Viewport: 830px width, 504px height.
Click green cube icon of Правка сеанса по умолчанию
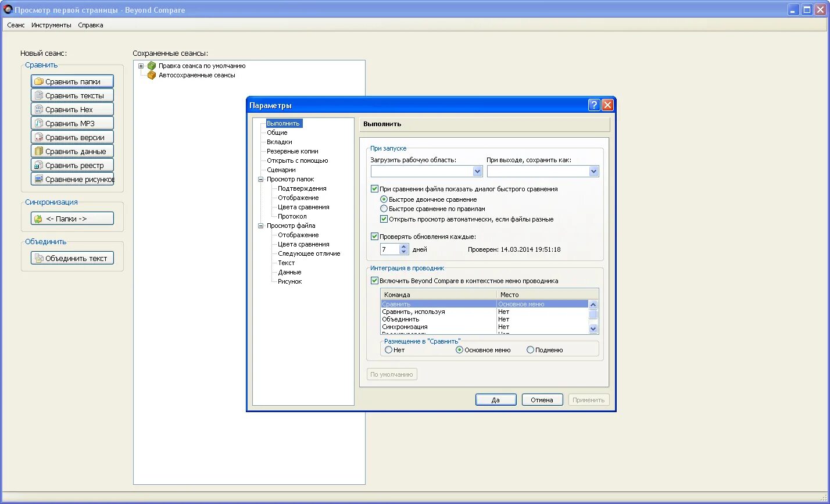(152, 66)
